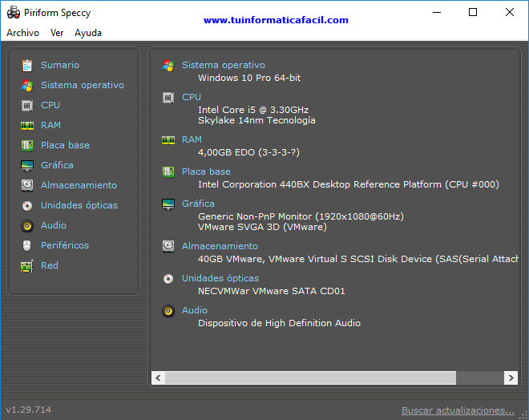Click the Piriform Speccy title bar app icon
Screen dimensions: 529x420
point(14,13)
